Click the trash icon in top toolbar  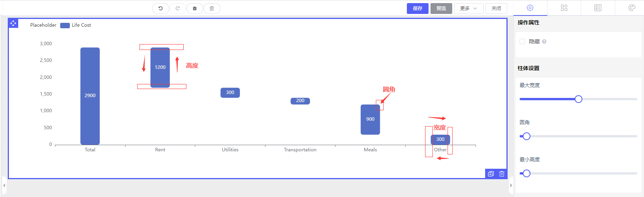click(x=212, y=8)
